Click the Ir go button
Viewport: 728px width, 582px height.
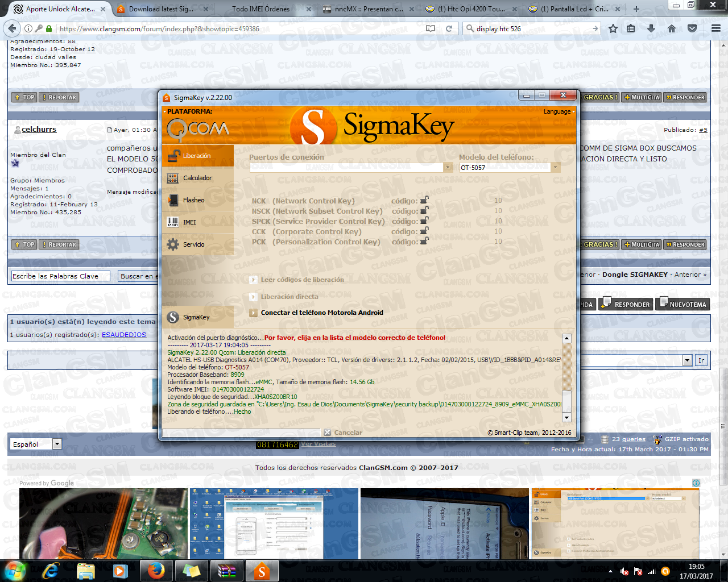[701, 360]
